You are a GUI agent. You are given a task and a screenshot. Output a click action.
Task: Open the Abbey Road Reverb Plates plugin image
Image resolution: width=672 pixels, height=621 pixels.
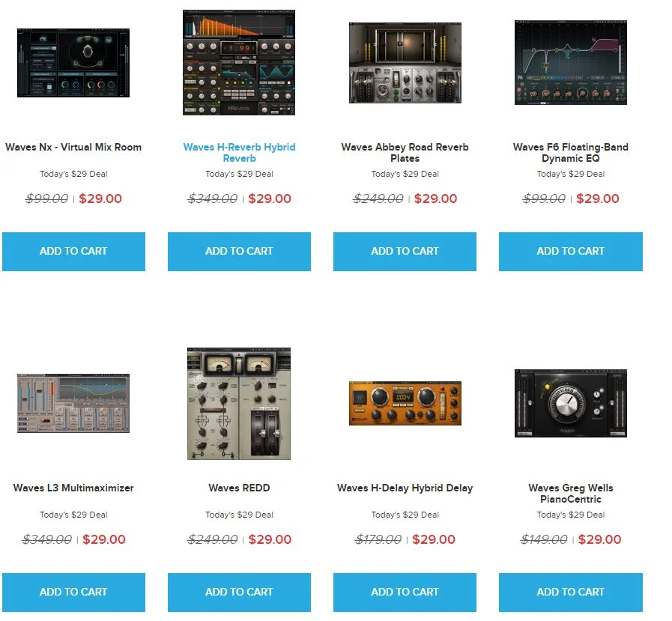405,63
